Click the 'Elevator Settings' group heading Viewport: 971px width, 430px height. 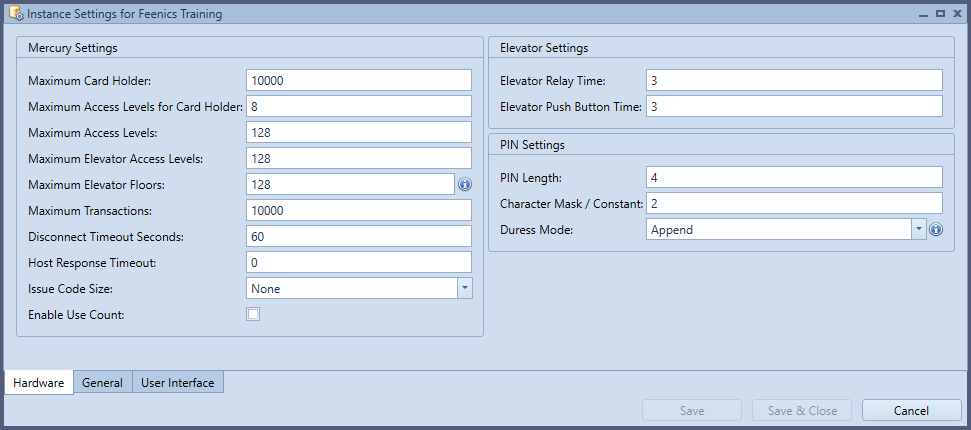point(544,48)
